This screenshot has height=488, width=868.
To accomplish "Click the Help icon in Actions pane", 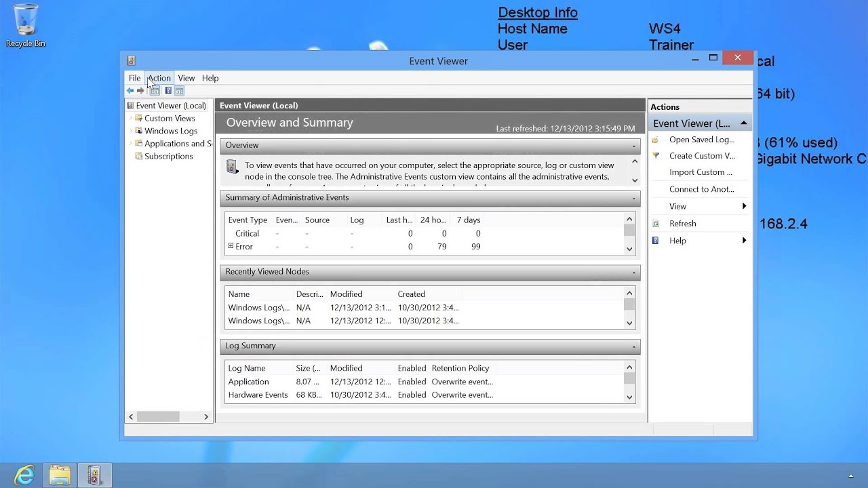I will [655, 241].
